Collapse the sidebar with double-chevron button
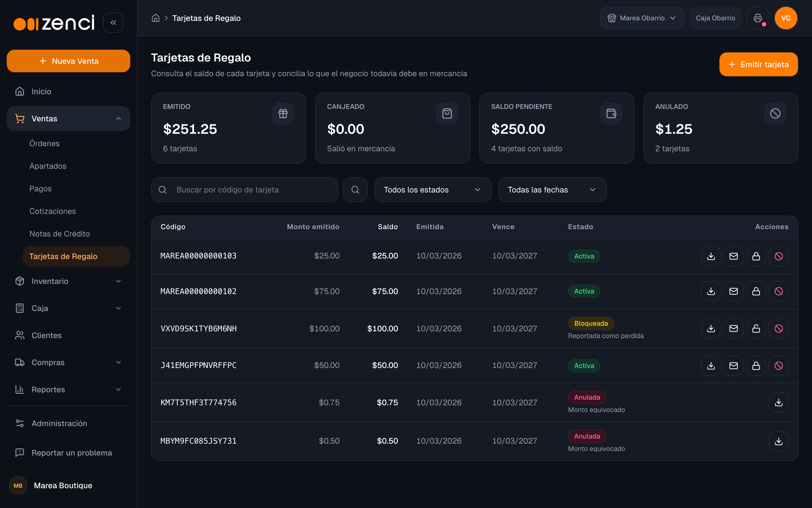The width and height of the screenshot is (812, 508). 113,23
